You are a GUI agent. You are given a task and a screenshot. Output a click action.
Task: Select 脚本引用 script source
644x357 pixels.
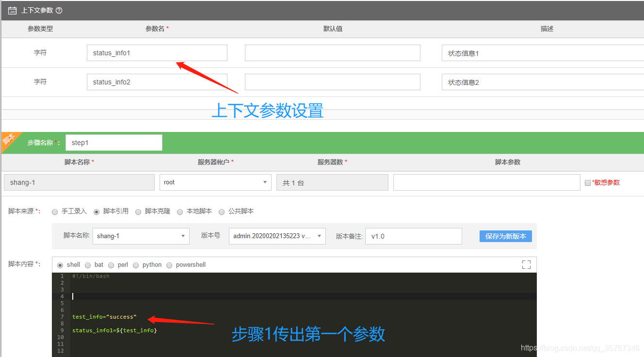[x=97, y=211]
